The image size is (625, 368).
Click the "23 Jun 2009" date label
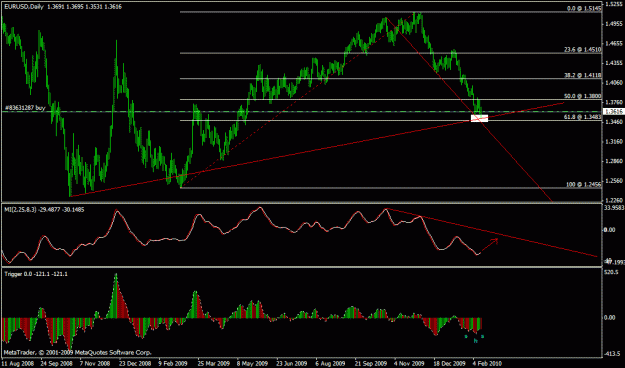(x=291, y=363)
